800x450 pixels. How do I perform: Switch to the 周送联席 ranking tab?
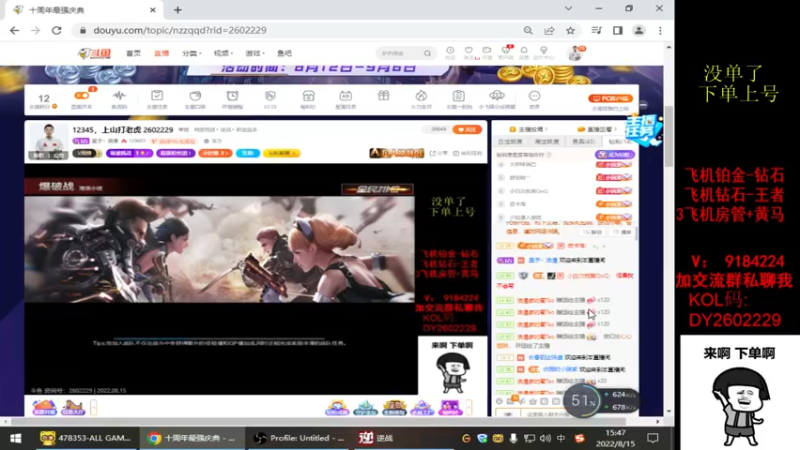[546, 141]
